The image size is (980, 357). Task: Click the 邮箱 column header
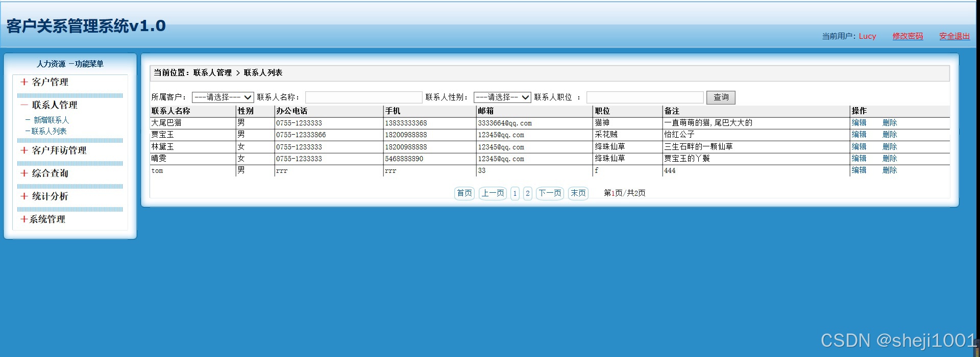(485, 111)
